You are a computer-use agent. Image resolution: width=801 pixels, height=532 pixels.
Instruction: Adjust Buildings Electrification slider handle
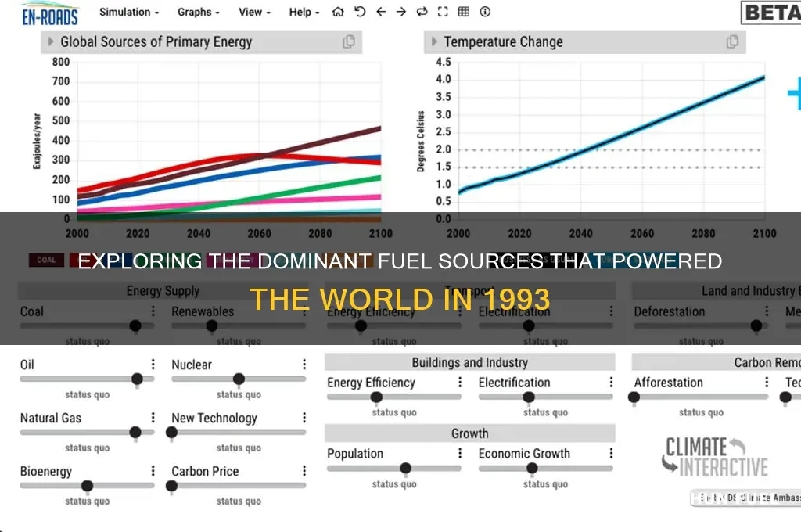(529, 397)
